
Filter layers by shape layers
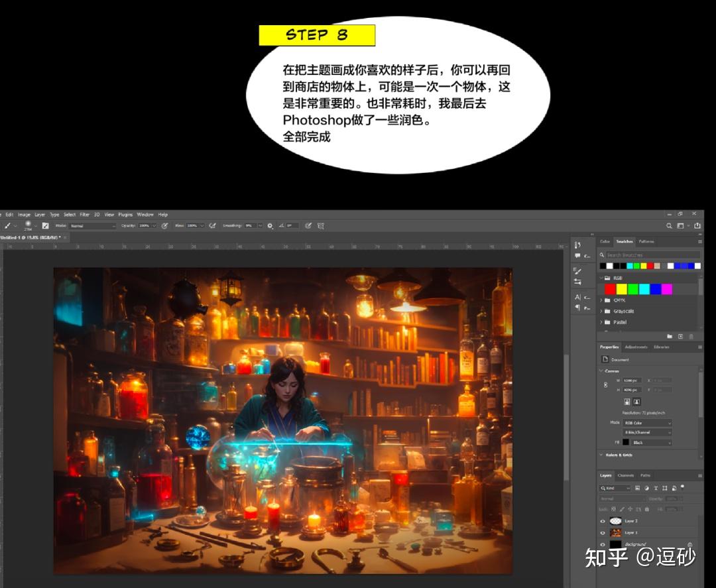(x=665, y=488)
